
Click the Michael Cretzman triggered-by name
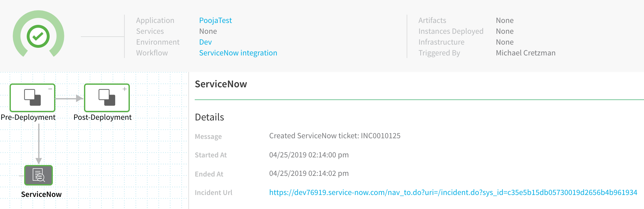pos(526,53)
